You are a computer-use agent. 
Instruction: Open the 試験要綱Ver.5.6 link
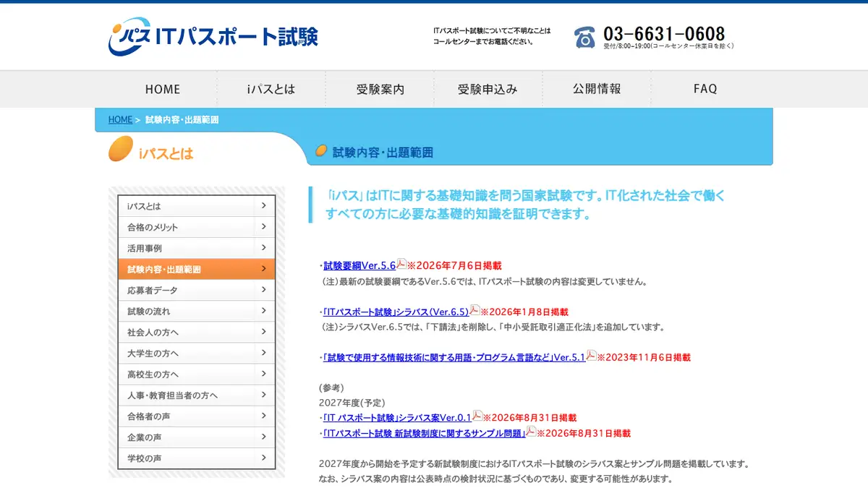[359, 265]
